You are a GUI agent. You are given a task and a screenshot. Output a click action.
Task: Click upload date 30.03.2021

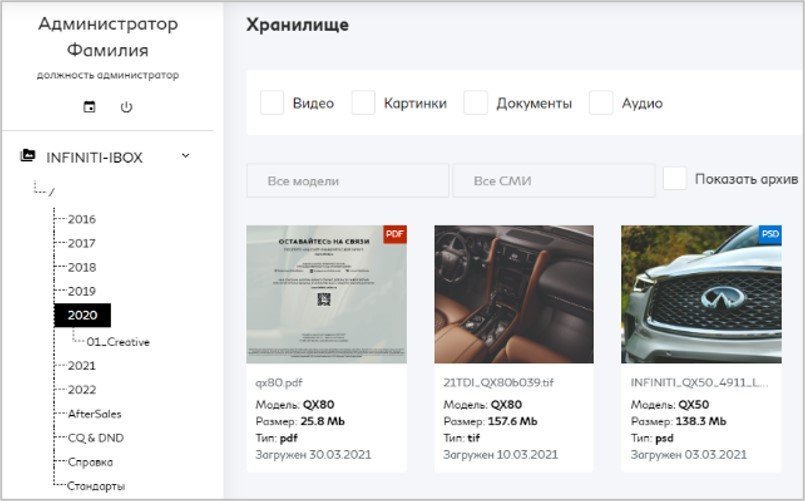pos(340,455)
